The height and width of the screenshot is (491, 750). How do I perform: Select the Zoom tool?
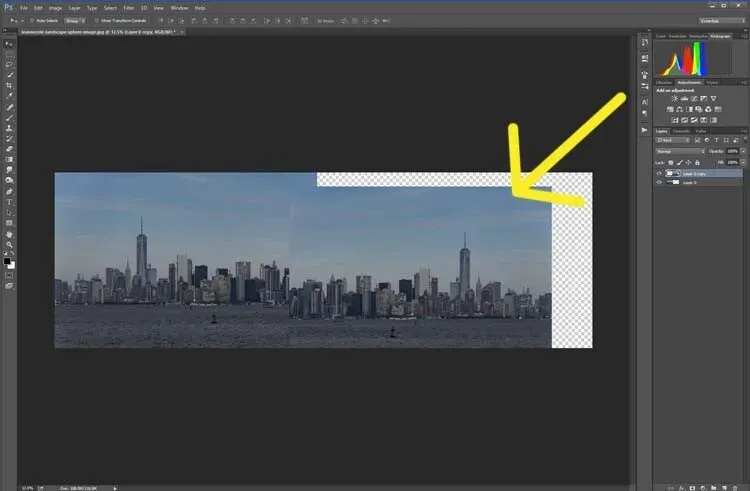point(9,244)
